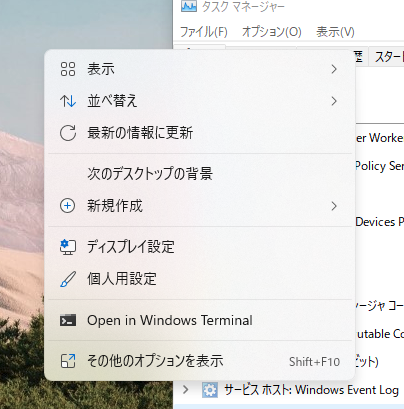This screenshot has height=409, width=404.
Task: Click the grid icon beside 表示
Action: [x=68, y=69]
